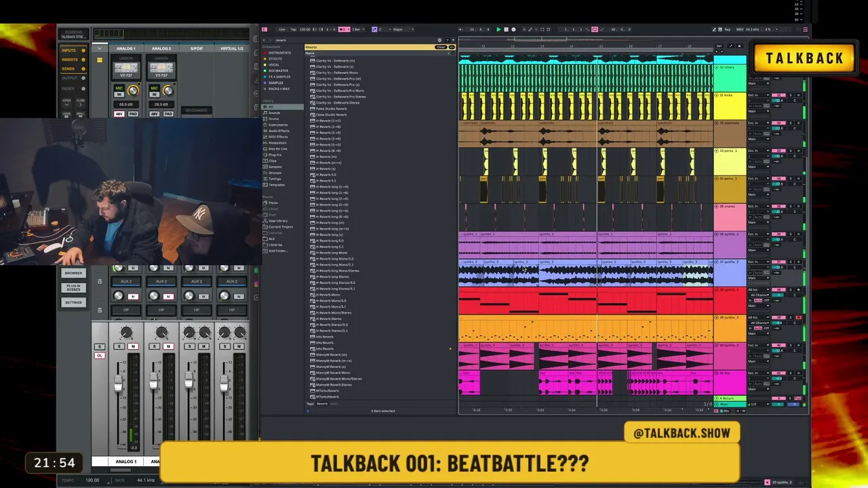The height and width of the screenshot is (488, 868).
Task: Stop playback with the Ableton Stop button
Action: pos(506,30)
